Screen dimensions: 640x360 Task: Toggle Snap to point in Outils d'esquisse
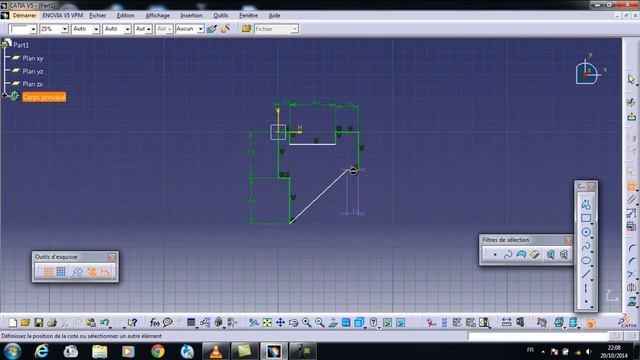coord(61,272)
